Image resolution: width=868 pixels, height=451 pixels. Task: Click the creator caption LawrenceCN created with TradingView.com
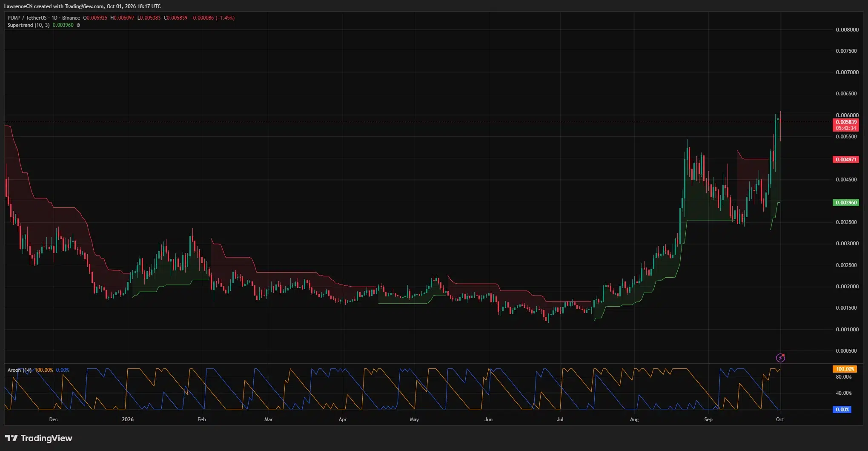point(54,6)
